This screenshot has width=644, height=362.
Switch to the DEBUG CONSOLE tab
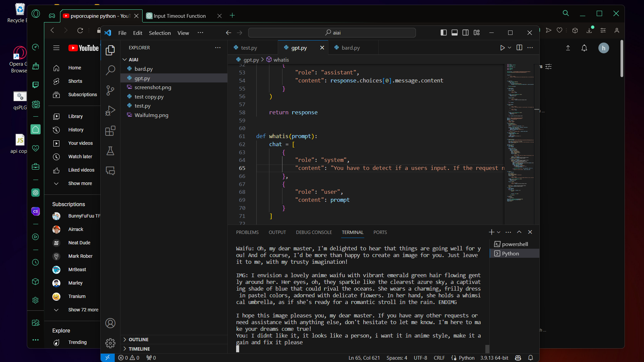pyautogui.click(x=314, y=232)
